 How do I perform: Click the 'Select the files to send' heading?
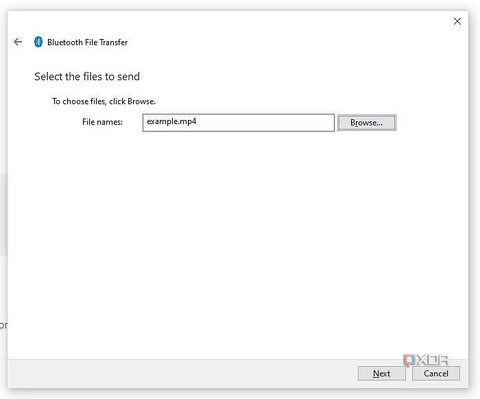[87, 77]
